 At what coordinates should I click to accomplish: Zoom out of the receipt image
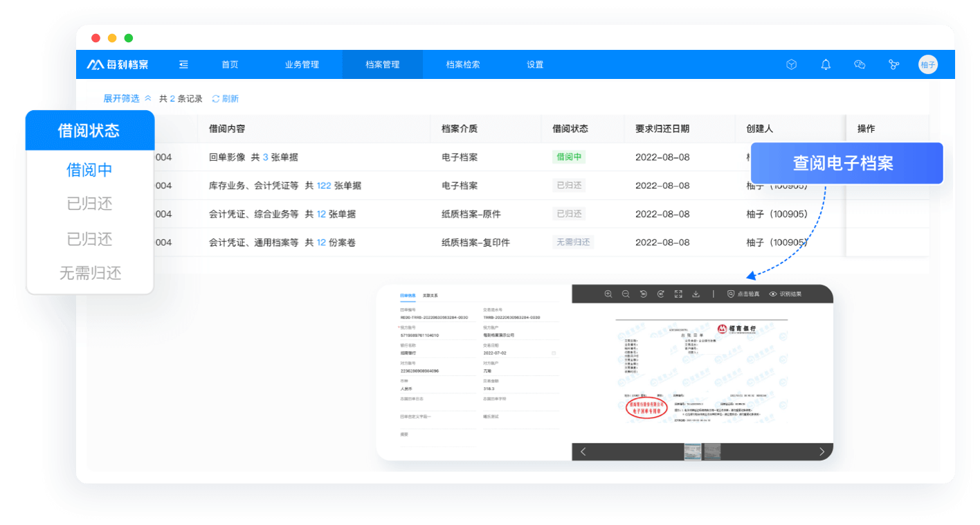[626, 294]
